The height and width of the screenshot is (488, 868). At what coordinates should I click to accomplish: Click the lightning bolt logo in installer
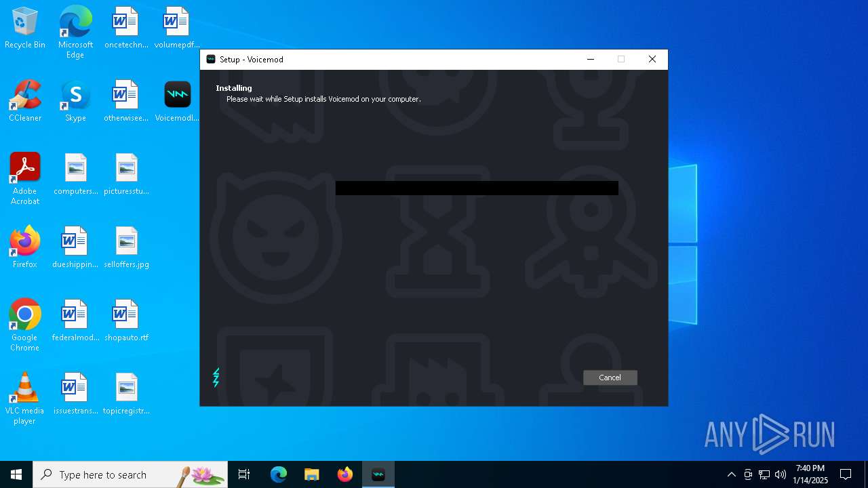tap(216, 378)
